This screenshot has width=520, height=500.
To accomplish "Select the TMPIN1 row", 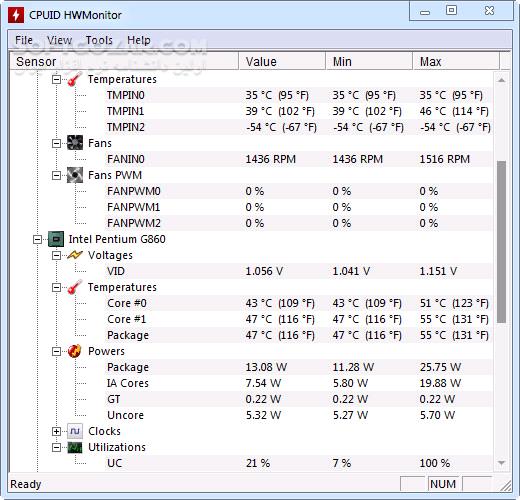I will click(299, 111).
